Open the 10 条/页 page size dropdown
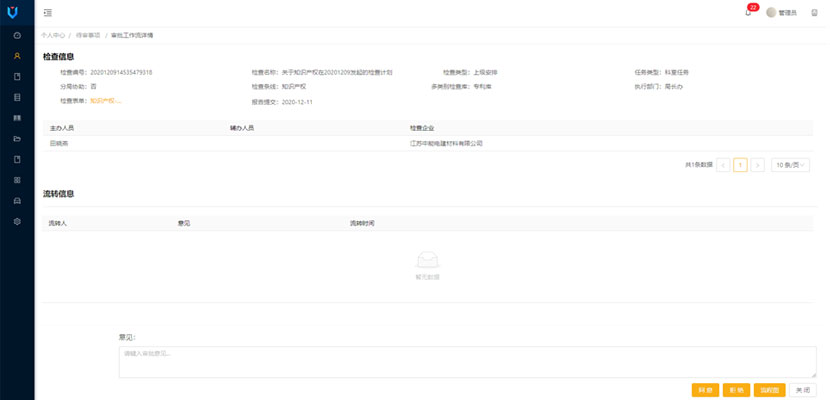Image resolution: width=830 pixels, height=400 pixels. pos(790,165)
